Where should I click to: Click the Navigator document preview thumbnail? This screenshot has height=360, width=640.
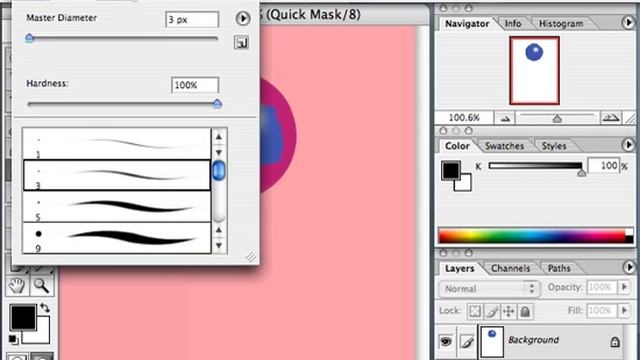(x=534, y=70)
